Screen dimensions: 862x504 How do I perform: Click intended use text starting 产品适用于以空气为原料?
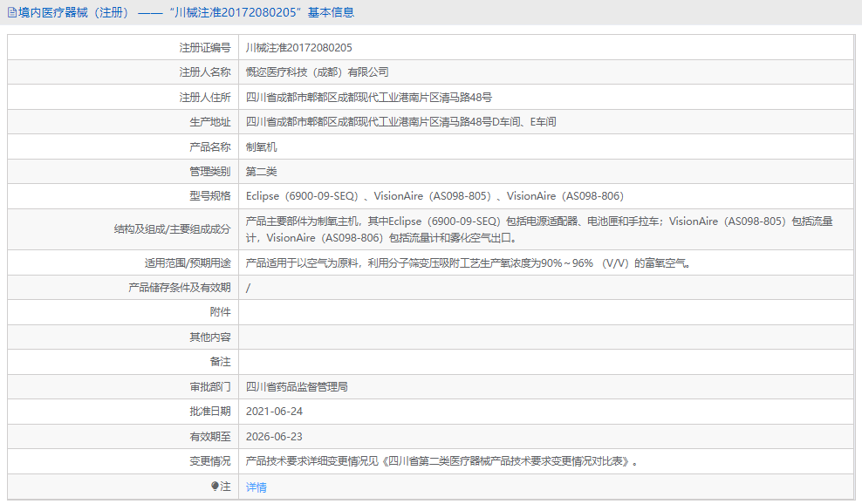469,263
